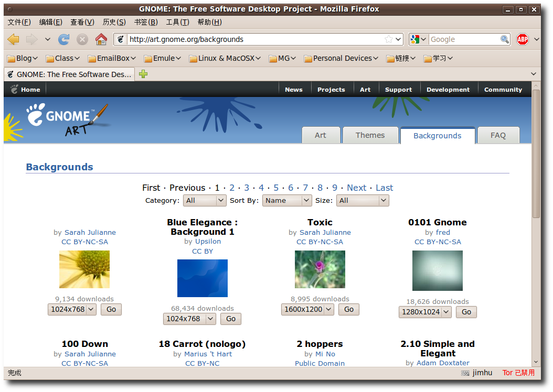This screenshot has width=553, height=392.
Task: Click Go button for 0101 Gnome
Action: (466, 312)
